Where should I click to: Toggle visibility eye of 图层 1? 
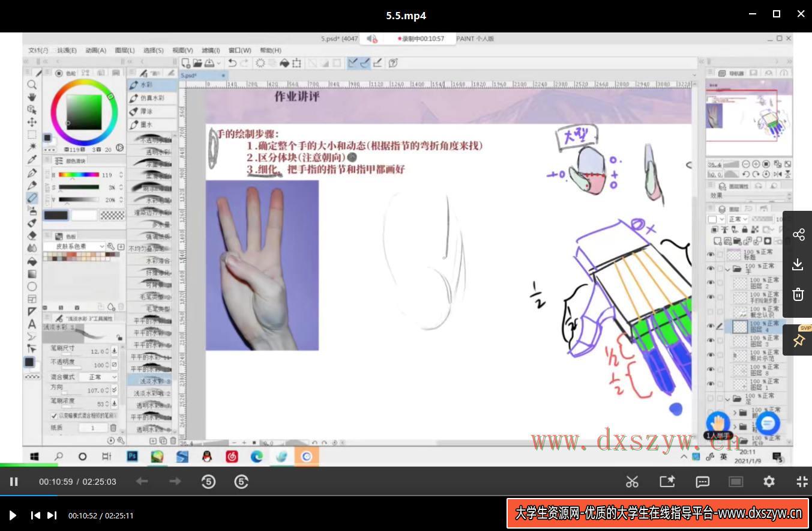711,384
